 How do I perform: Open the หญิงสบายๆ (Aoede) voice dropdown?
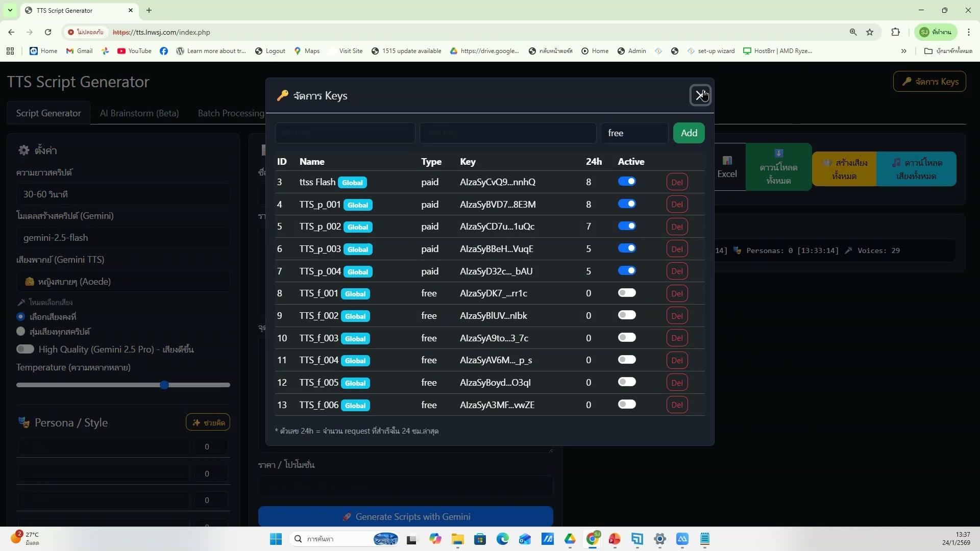click(122, 281)
